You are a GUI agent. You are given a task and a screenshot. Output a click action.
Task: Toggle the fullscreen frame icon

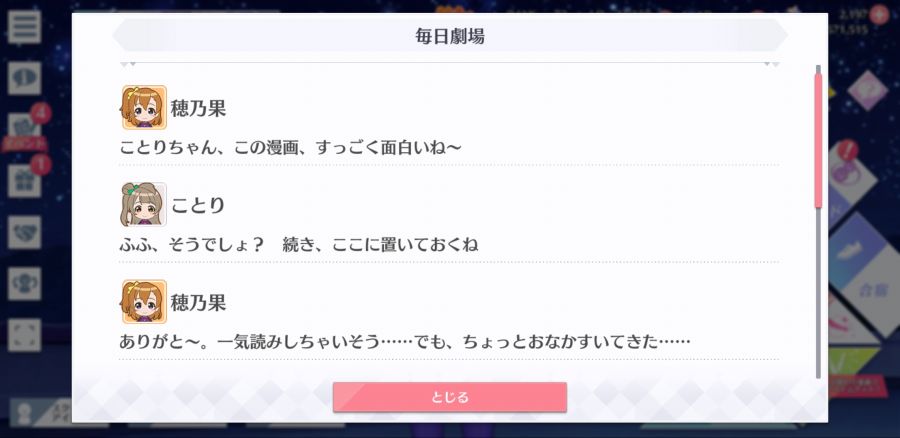24,335
